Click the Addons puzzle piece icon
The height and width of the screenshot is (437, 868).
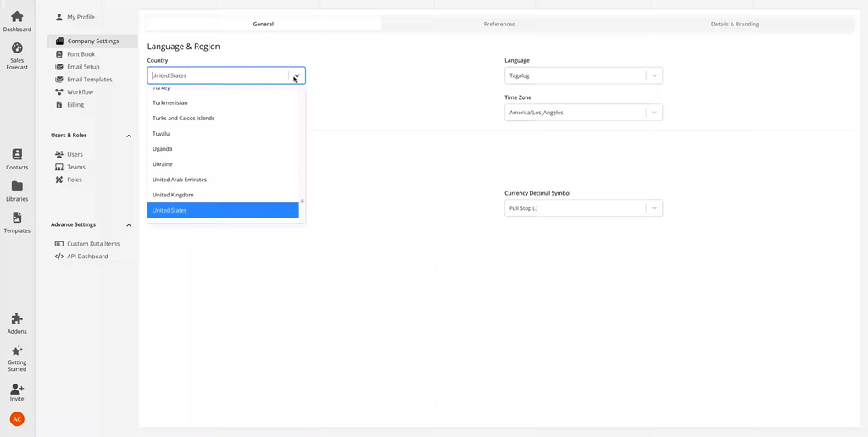pos(17,319)
